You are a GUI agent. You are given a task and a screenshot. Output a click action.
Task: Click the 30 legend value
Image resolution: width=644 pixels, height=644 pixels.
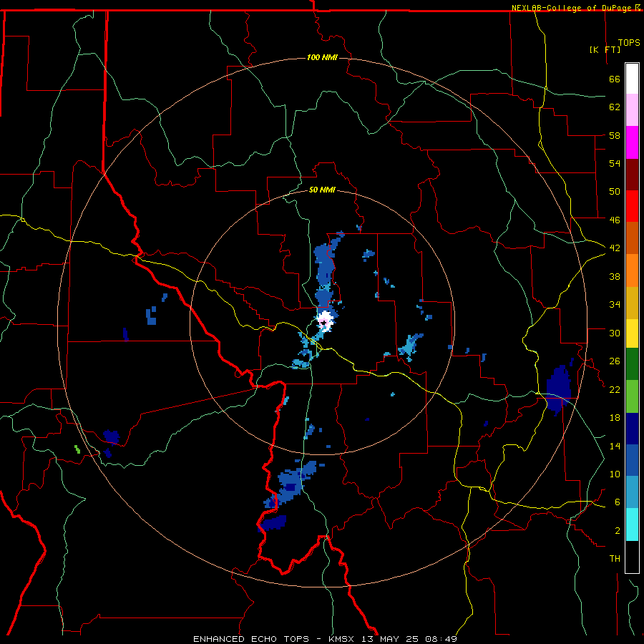615,333
